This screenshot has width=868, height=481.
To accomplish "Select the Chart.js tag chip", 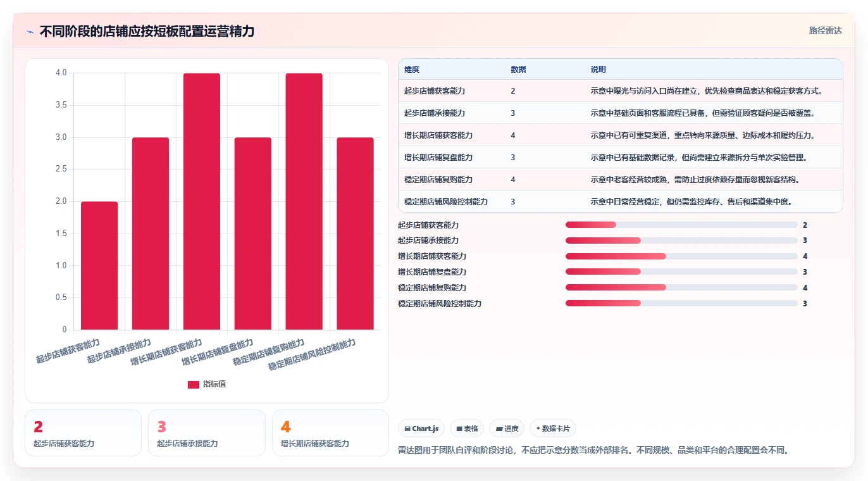I will click(421, 428).
